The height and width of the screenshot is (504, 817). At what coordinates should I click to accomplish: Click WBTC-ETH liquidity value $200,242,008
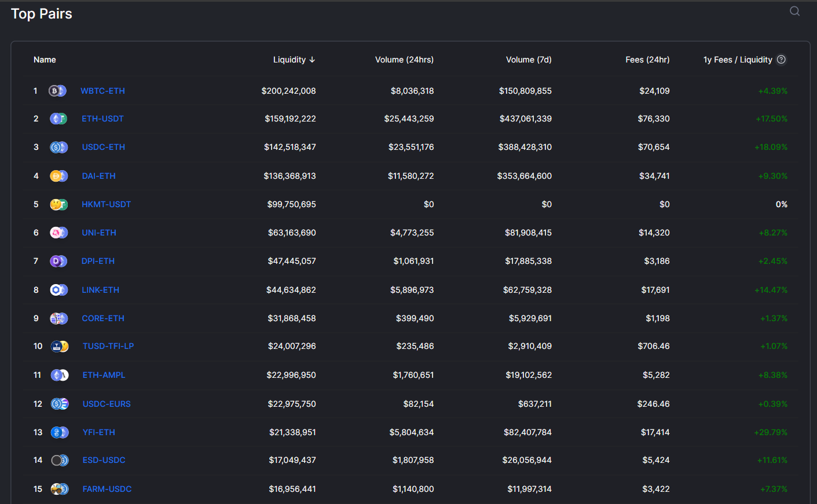(x=289, y=91)
